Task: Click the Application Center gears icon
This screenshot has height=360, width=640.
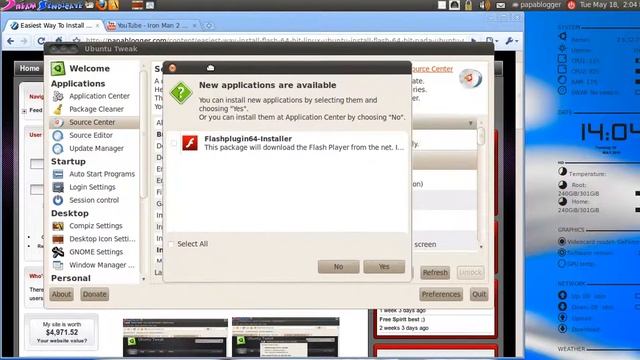Action: 58,96
